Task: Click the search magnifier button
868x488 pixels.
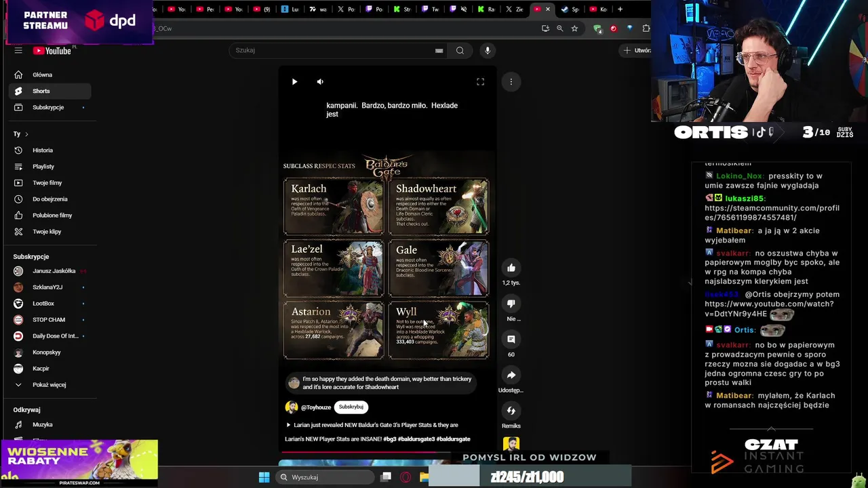Action: click(460, 50)
